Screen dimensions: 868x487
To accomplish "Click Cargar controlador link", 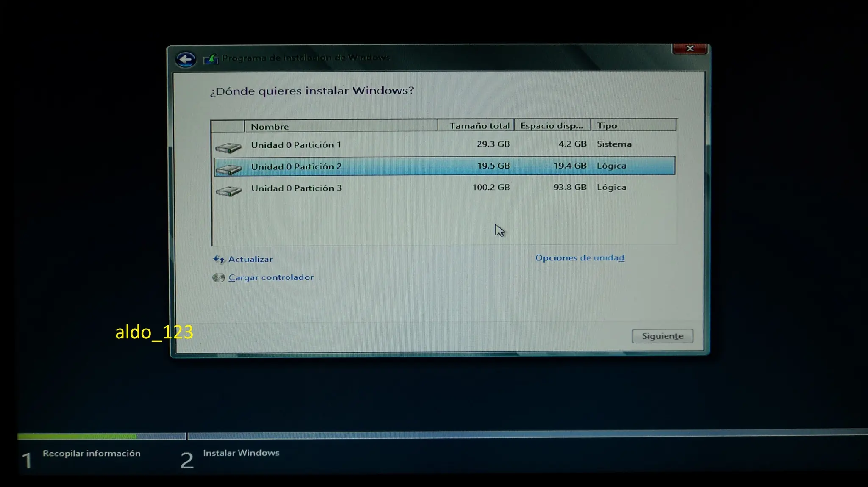I will coord(271,277).
